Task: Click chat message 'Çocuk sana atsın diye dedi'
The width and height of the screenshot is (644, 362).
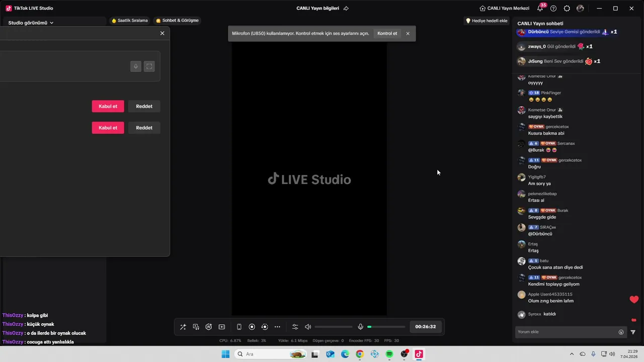Action: pos(555,267)
